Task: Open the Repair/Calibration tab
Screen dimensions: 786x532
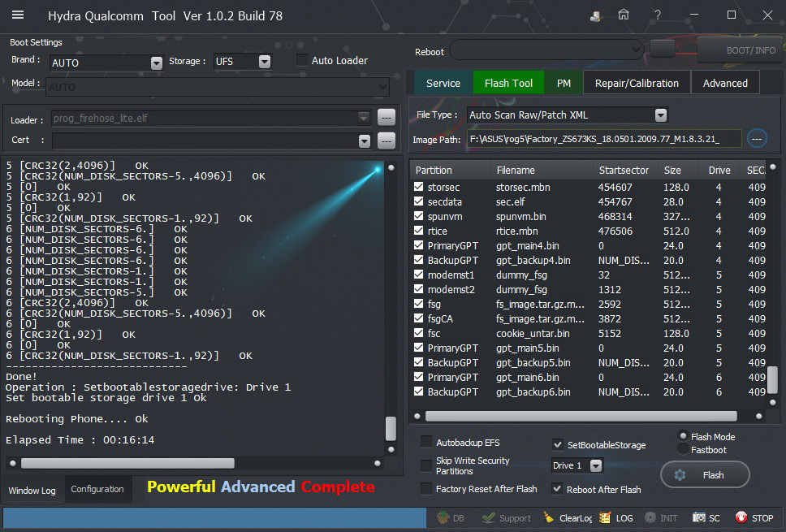Action: (x=637, y=83)
